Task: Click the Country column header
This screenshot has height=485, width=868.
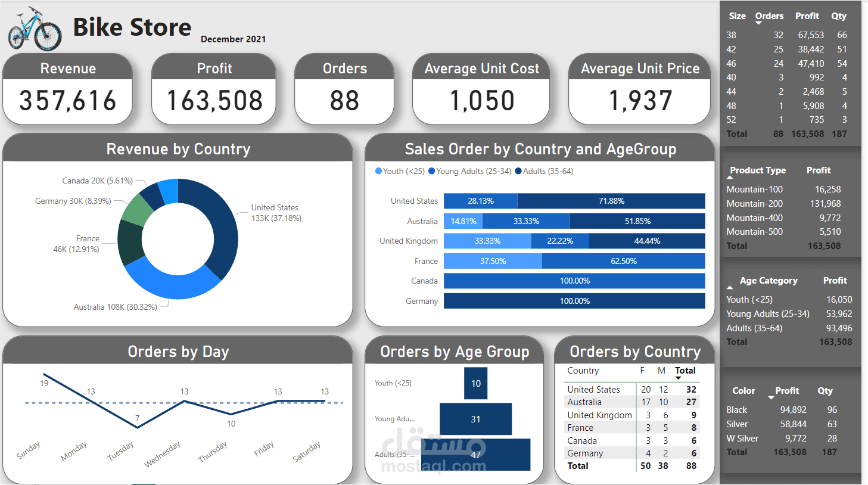Action: click(x=583, y=371)
